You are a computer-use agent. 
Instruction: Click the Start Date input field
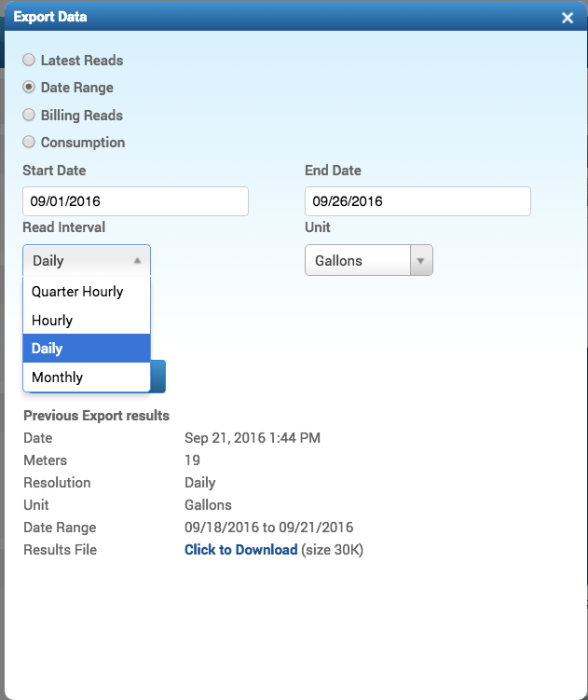click(135, 201)
